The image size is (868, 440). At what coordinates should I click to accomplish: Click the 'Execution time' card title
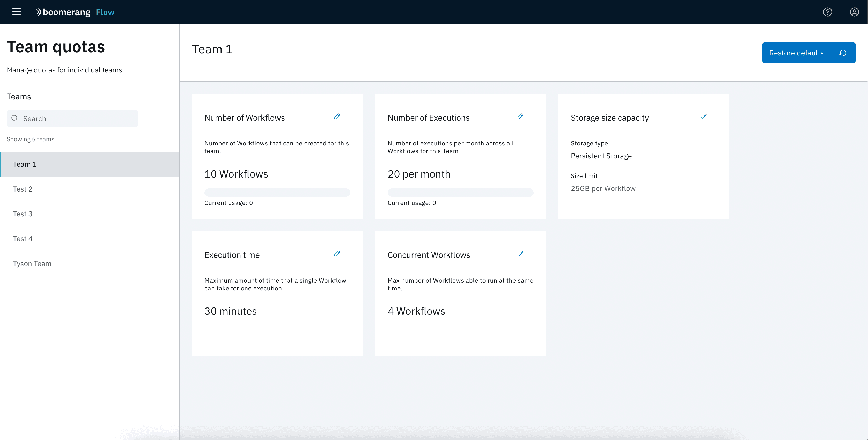coord(232,255)
